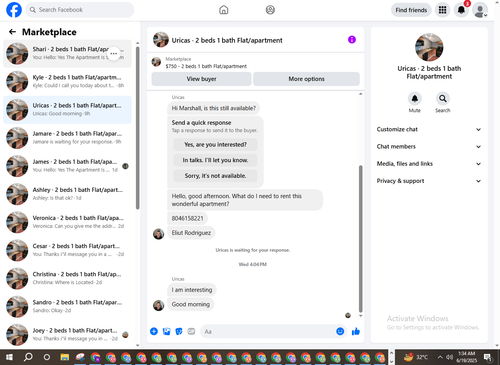This screenshot has height=365, width=500.
Task: Click the listing thumbnail in chat header
Action: 161,40
